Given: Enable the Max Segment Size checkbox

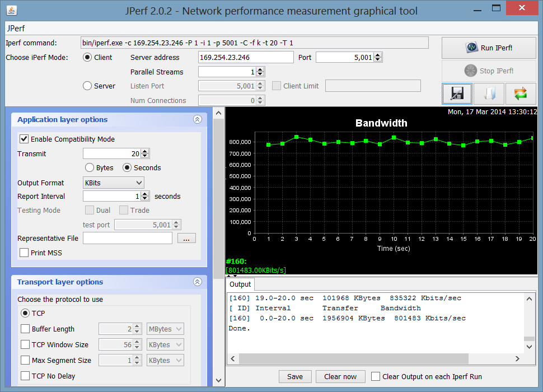Looking at the screenshot, I should coord(25,361).
